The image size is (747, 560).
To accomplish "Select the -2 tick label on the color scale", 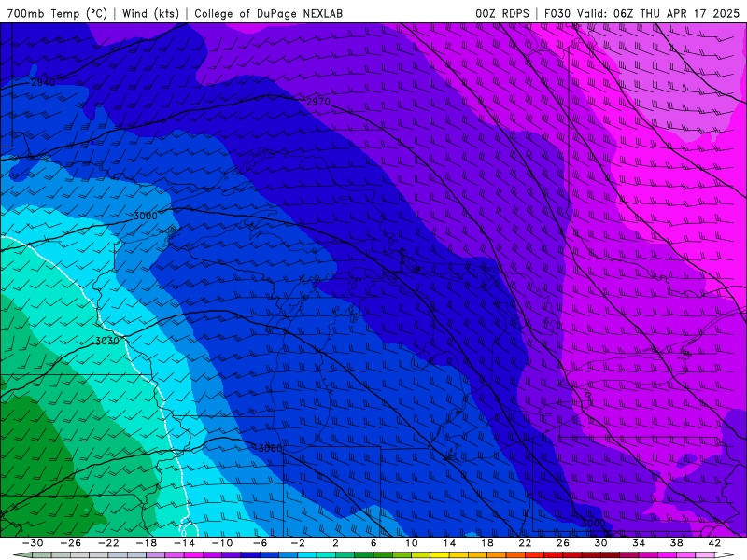I will 298,543.
